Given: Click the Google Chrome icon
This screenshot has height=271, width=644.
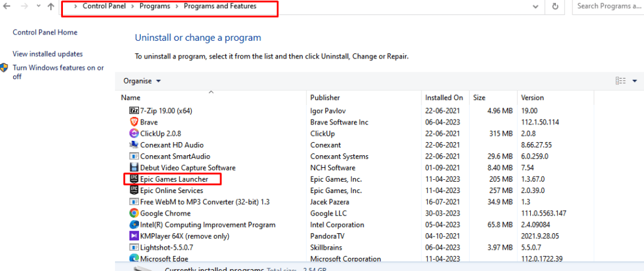Looking at the screenshot, I should pyautogui.click(x=134, y=213).
